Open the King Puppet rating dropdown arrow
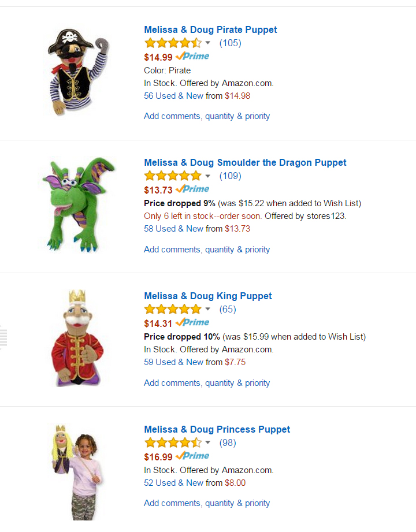The width and height of the screenshot is (416, 532). coord(208,310)
